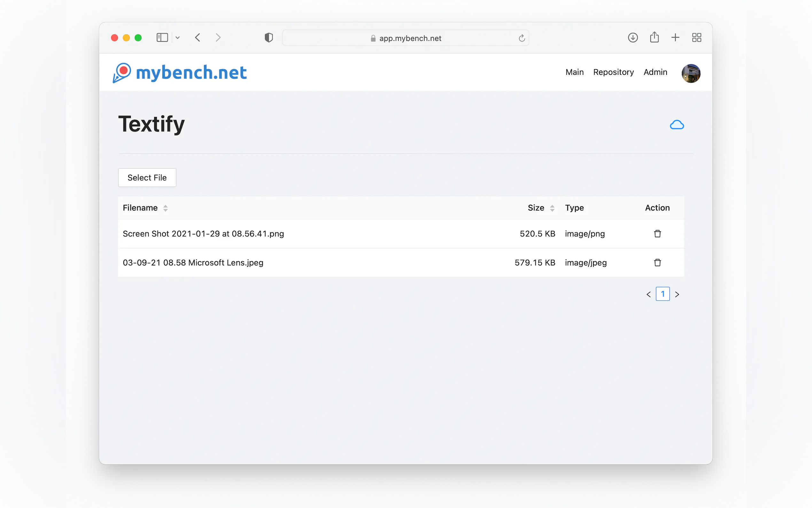
Task: Sort the table by Filename
Action: pyautogui.click(x=166, y=208)
